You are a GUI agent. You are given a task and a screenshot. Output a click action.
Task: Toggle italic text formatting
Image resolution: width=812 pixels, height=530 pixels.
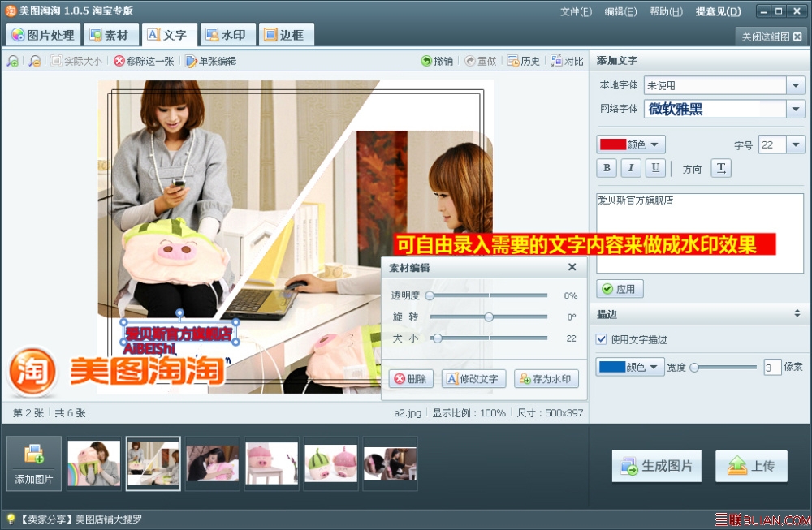[631, 168]
